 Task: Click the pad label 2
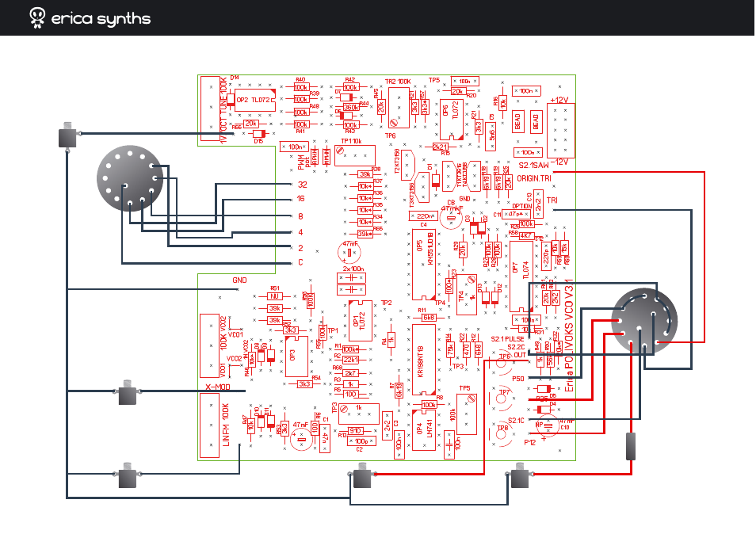pos(301,248)
